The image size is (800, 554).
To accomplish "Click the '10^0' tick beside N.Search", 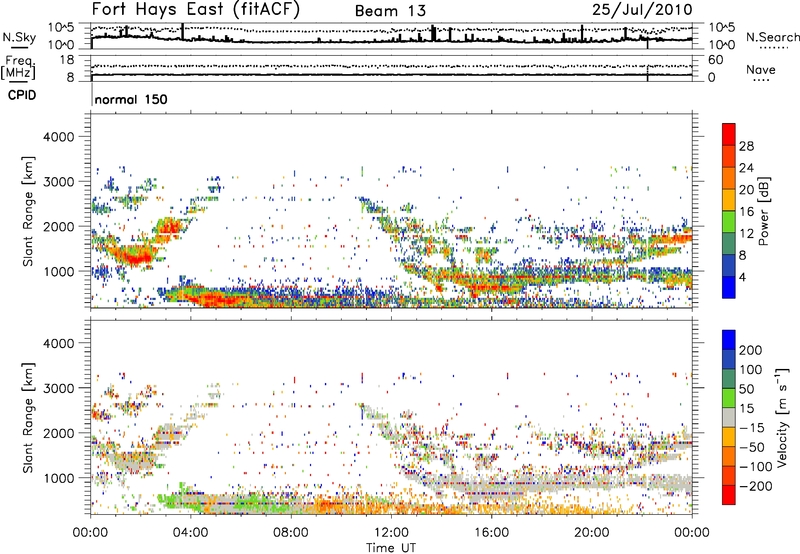I will [x=722, y=45].
